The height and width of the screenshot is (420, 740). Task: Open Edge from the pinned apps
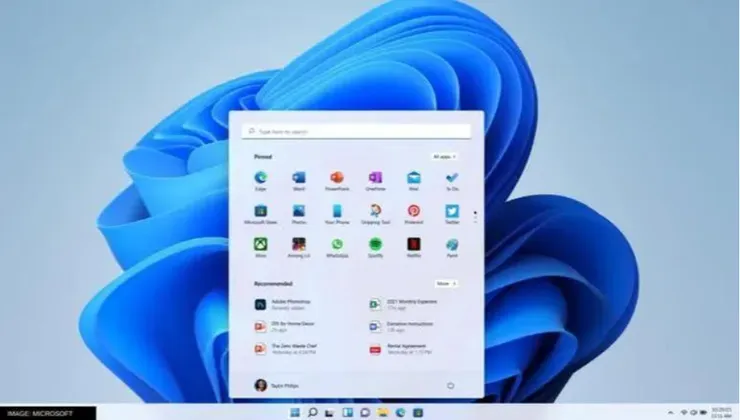coord(261,181)
